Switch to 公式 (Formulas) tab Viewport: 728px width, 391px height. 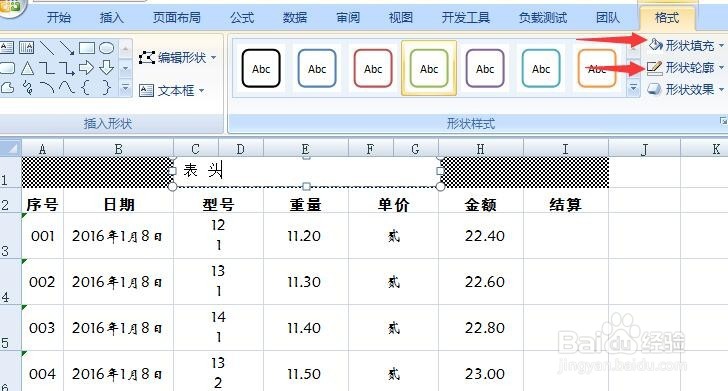(242, 18)
